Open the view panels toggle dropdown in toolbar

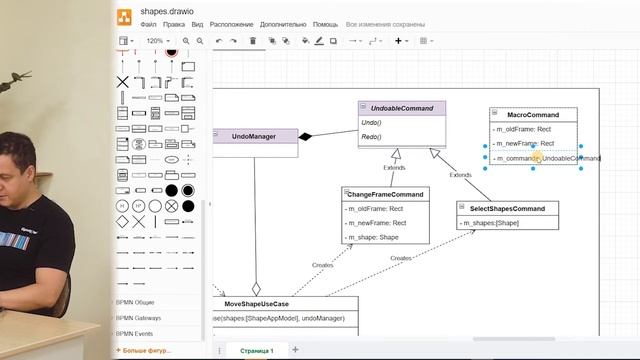point(126,41)
